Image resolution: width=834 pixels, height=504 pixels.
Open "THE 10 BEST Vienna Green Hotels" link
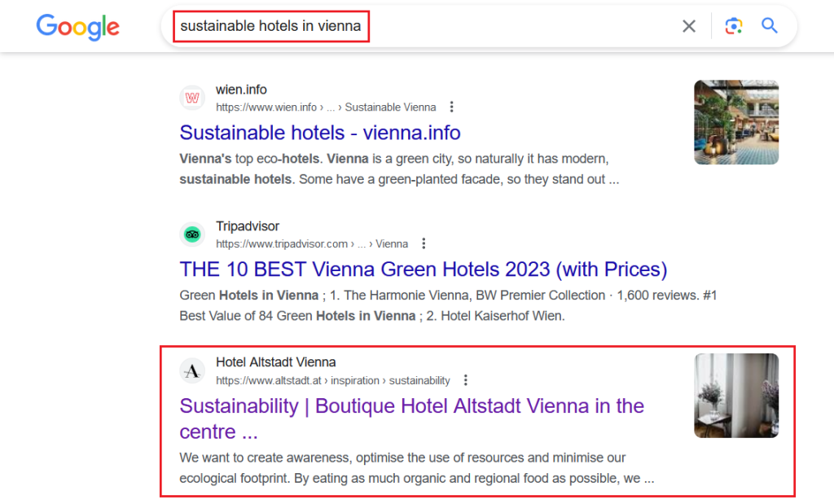pos(423,270)
